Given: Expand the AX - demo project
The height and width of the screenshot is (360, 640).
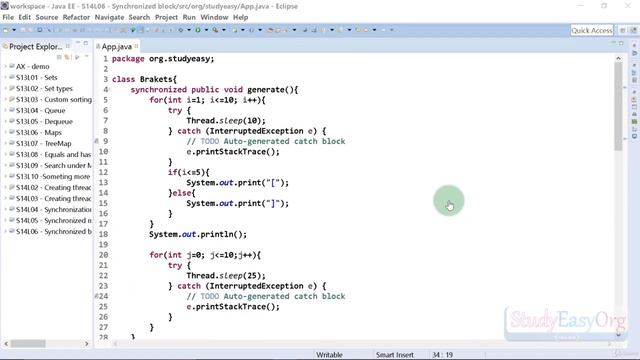Looking at the screenshot, I should click(6, 66).
